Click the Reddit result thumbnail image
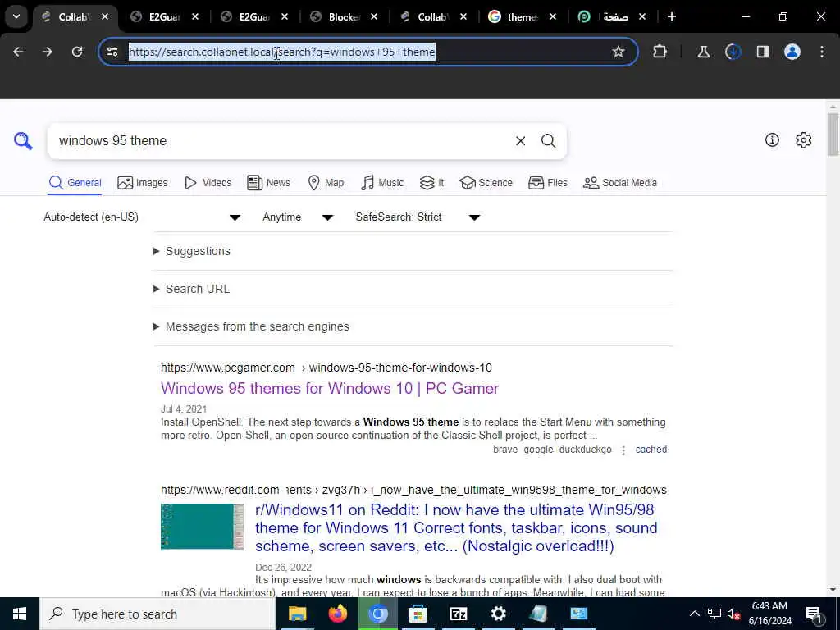This screenshot has height=630, width=840. pos(202,527)
